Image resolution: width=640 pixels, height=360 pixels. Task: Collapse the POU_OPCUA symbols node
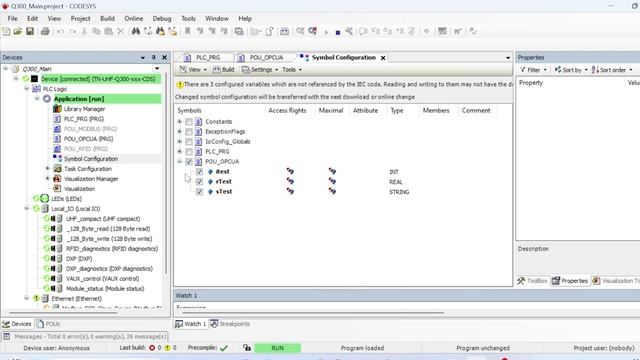179,162
